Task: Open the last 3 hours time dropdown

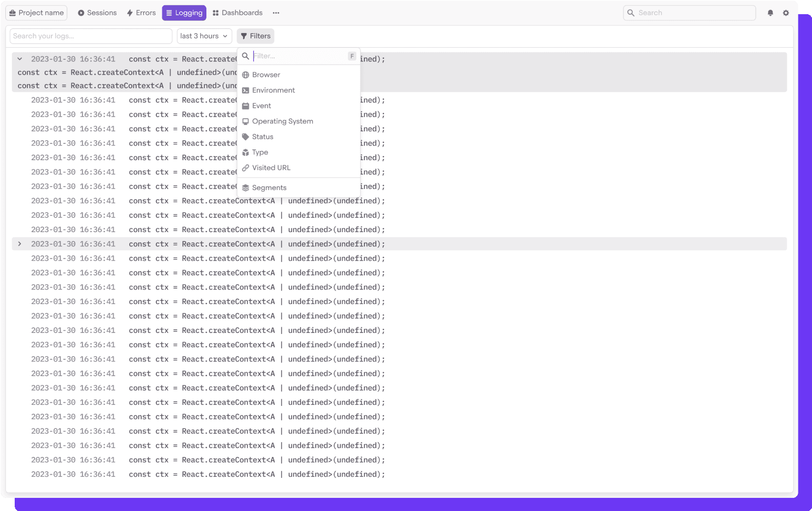Action: (204, 36)
